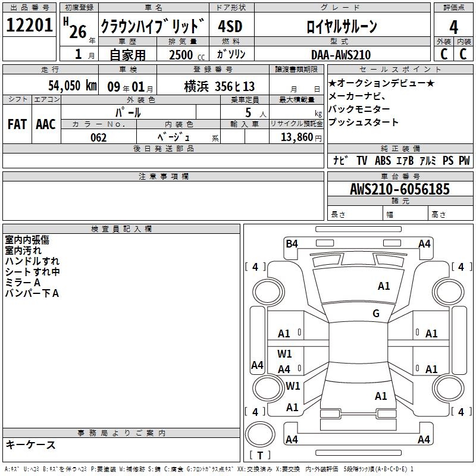476x476 pixels.
Task: Click lot number 12201
Action: [29, 26]
